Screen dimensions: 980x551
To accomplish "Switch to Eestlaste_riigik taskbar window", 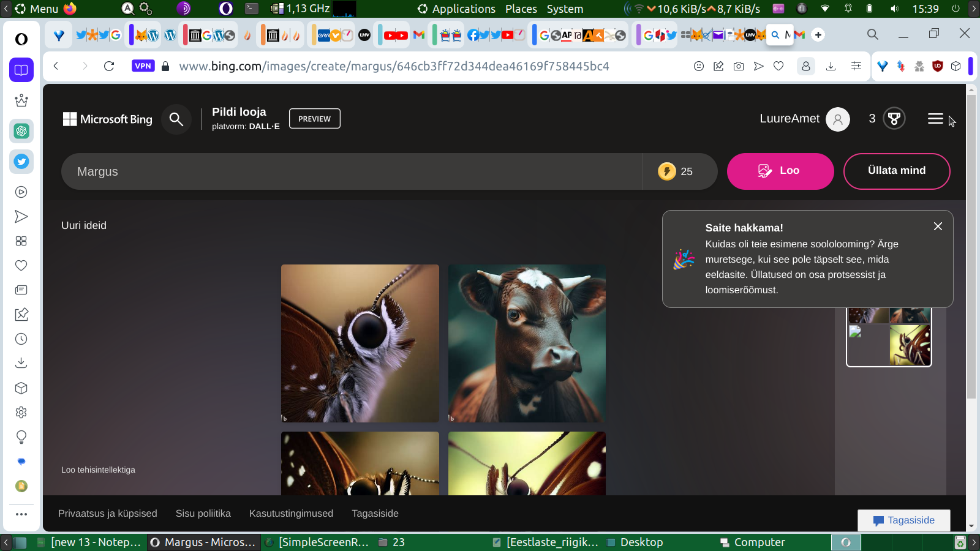I will click(x=545, y=542).
